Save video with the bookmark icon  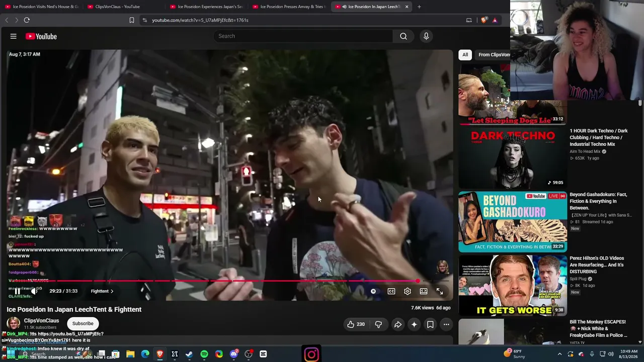click(x=430, y=324)
